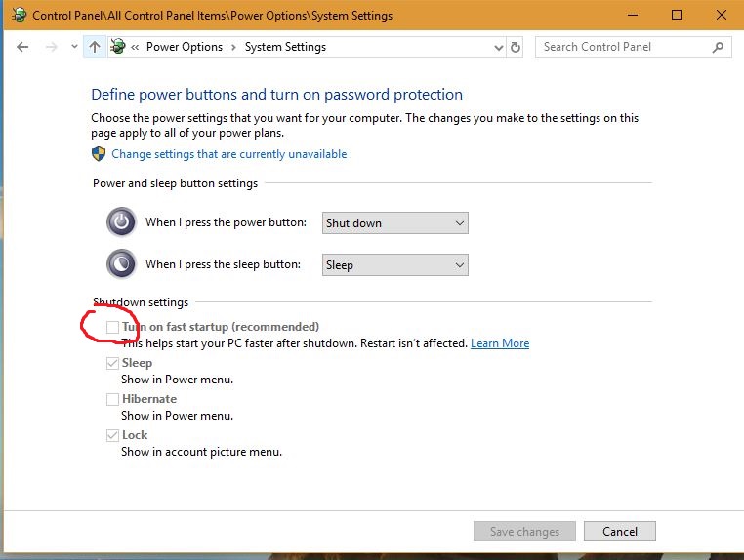Click 'When I press the sleep button:' label

pyautogui.click(x=223, y=264)
